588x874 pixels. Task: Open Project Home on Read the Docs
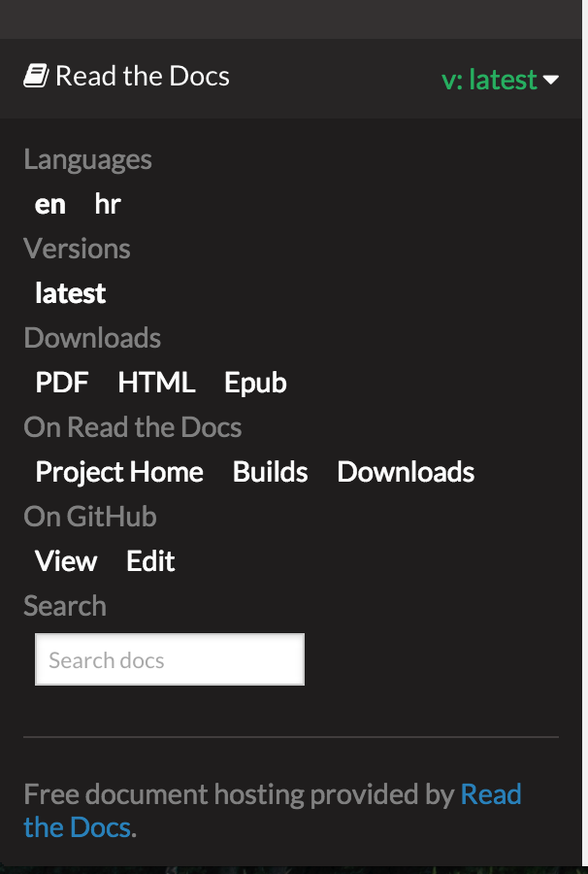tap(119, 472)
